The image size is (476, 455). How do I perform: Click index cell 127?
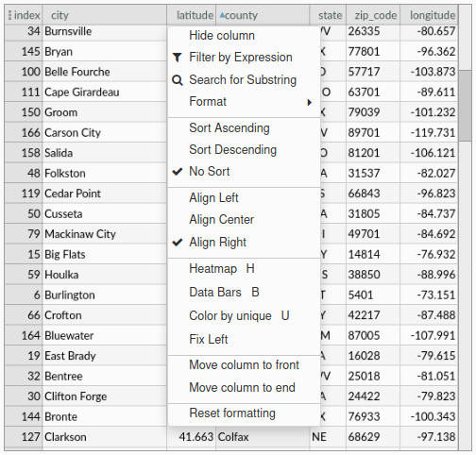tap(24, 437)
